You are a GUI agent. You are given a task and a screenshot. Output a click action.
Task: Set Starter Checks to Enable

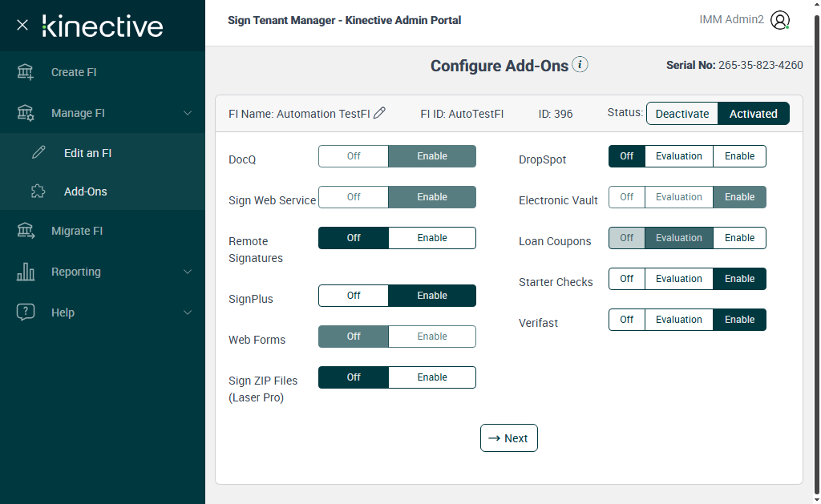(739, 278)
